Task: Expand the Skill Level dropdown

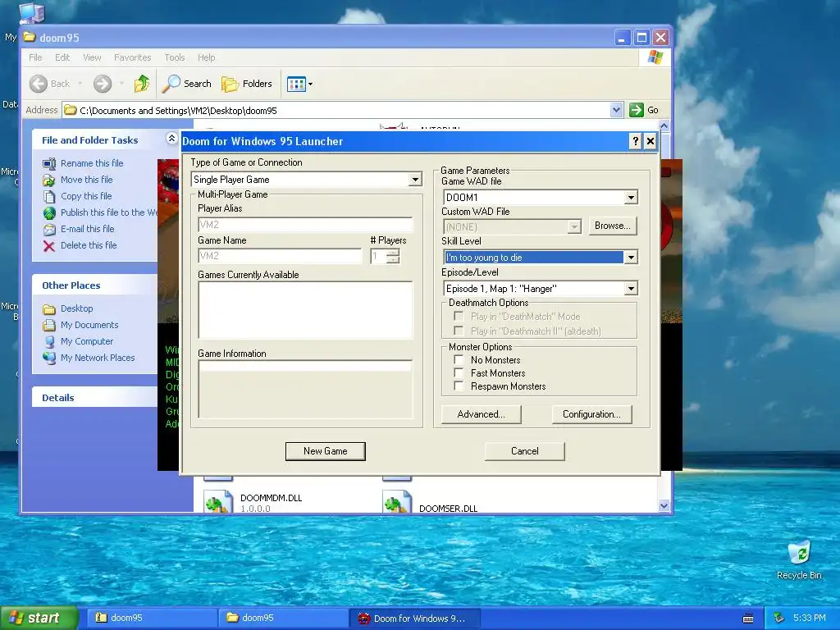Action: pos(631,258)
